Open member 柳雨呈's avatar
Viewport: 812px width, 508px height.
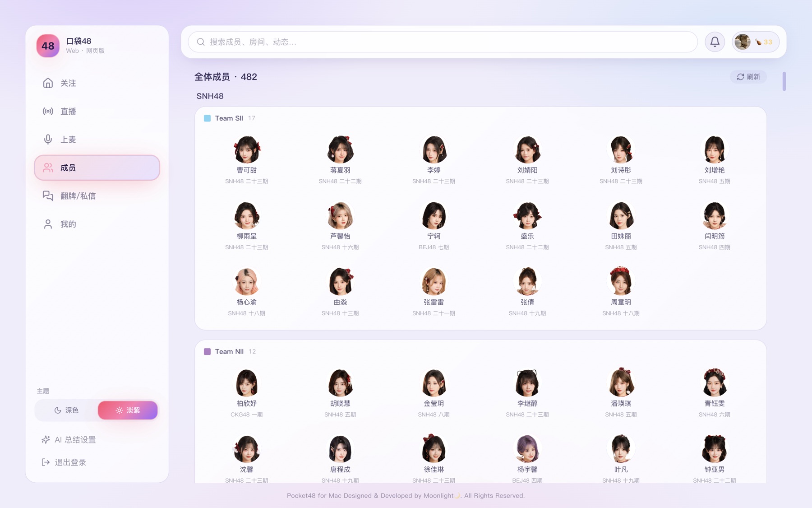tap(246, 215)
